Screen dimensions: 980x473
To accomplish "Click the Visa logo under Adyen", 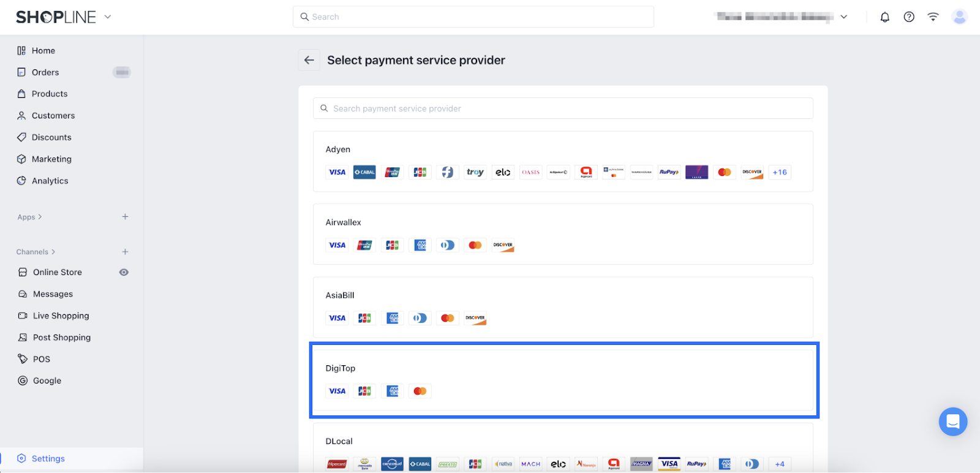I will pyautogui.click(x=337, y=172).
